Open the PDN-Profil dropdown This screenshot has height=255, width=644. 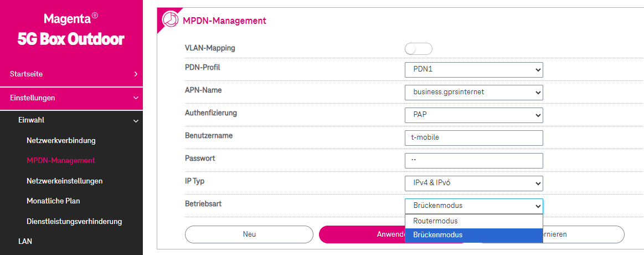coord(474,70)
